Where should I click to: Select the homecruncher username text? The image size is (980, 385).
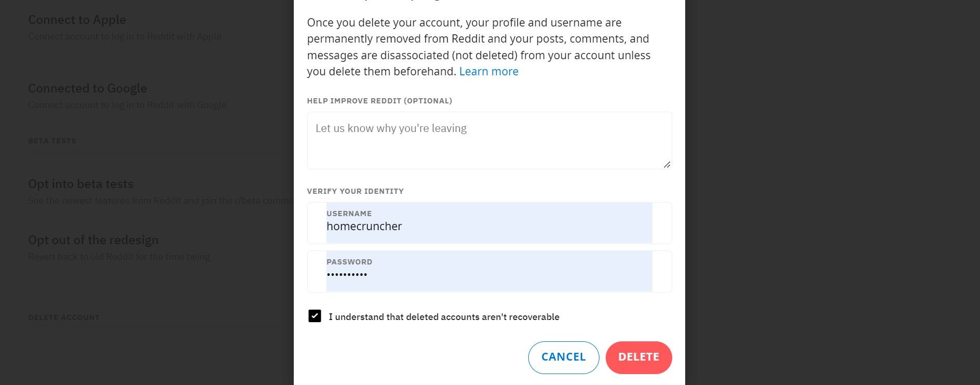pos(364,226)
